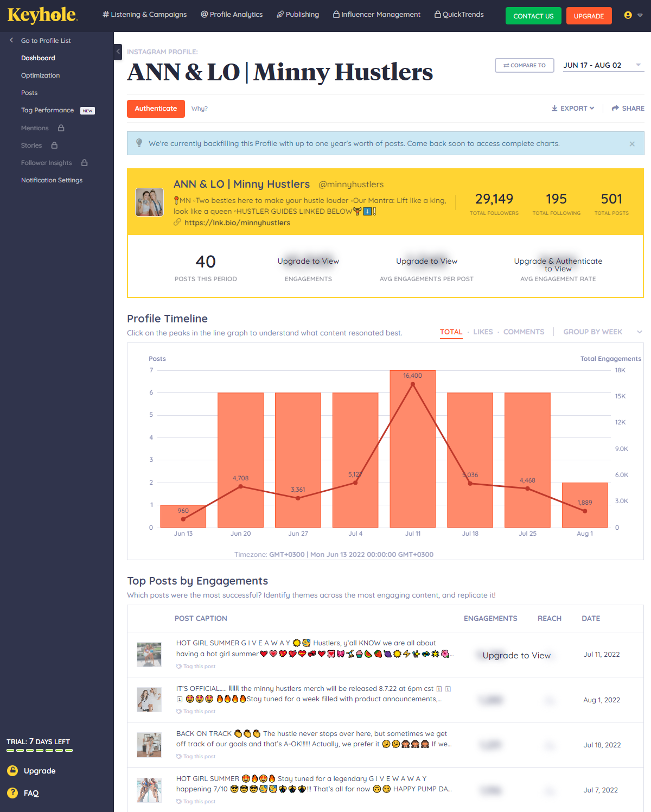
Task: Open the Publishing menu
Action: [x=298, y=15]
